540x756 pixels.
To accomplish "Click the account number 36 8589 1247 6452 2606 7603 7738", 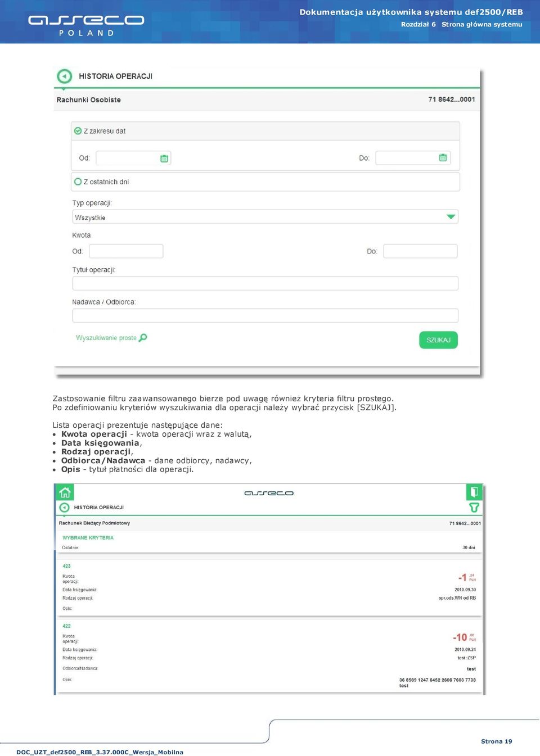I will pos(438,680).
